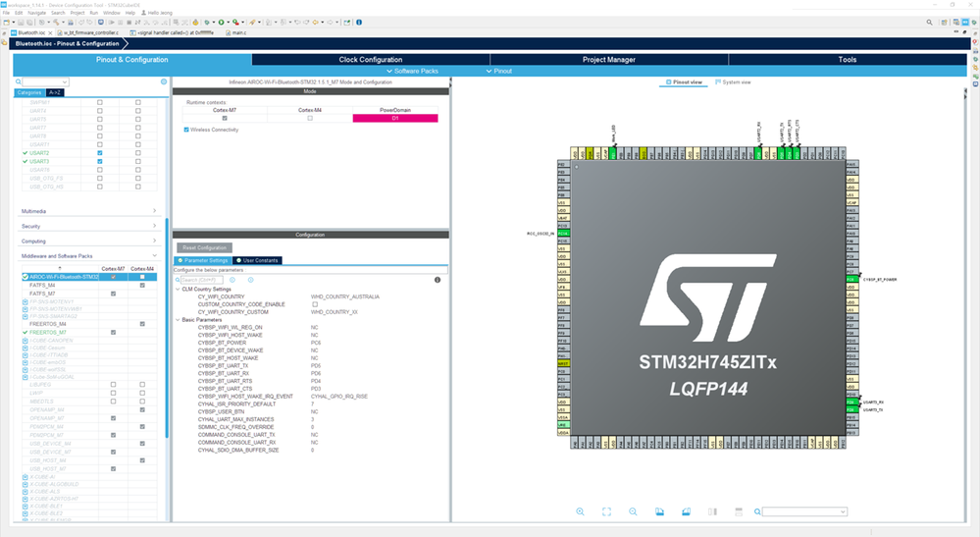The image size is (980, 537).
Task: Collapse the CLM Country Settings section
Action: [x=177, y=290]
